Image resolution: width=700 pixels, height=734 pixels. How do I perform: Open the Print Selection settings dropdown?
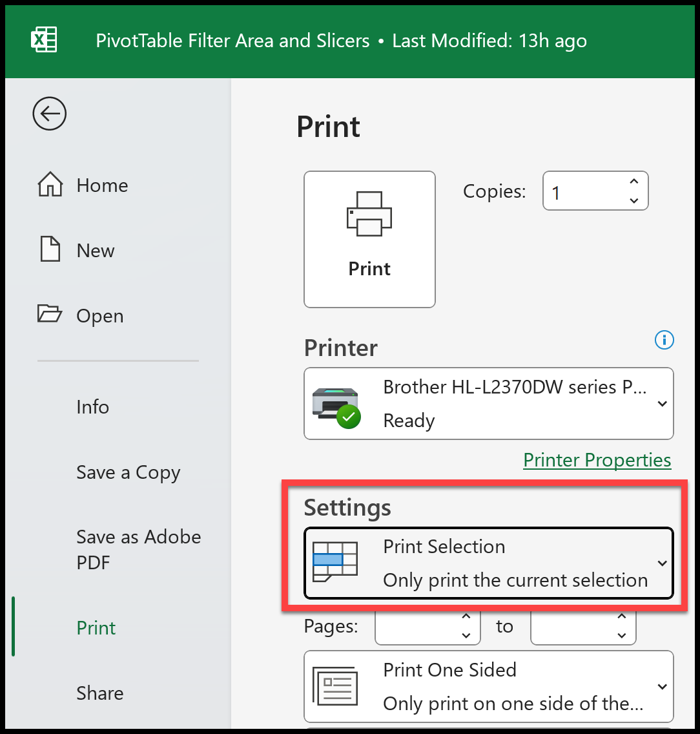click(661, 563)
